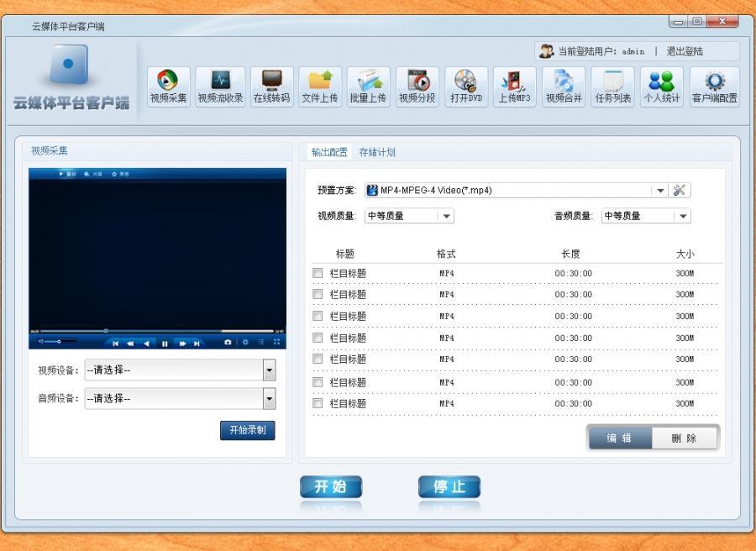
Task: Click the video player volume slider
Action: (52, 342)
